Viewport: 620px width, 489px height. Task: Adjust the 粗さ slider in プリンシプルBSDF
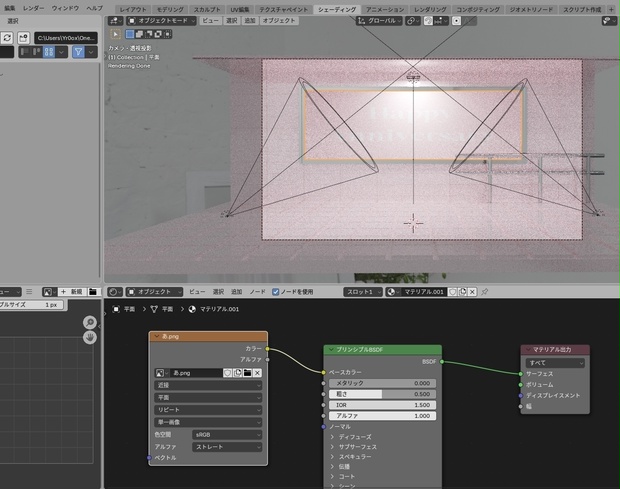[382, 394]
